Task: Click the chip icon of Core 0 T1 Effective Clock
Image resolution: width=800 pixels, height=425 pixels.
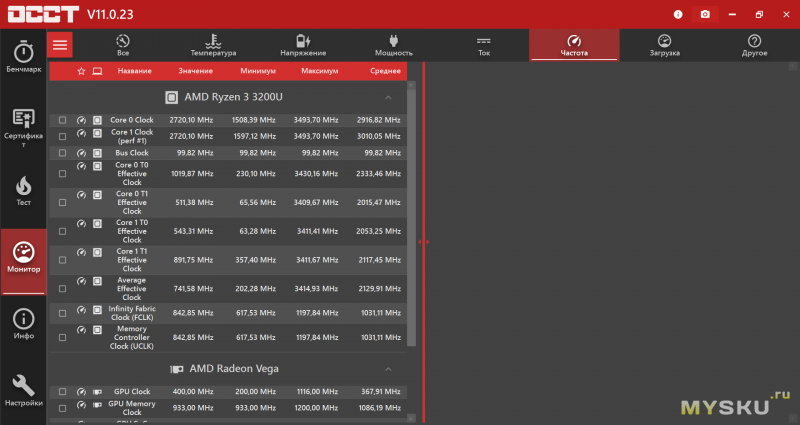Action: pyautogui.click(x=97, y=195)
